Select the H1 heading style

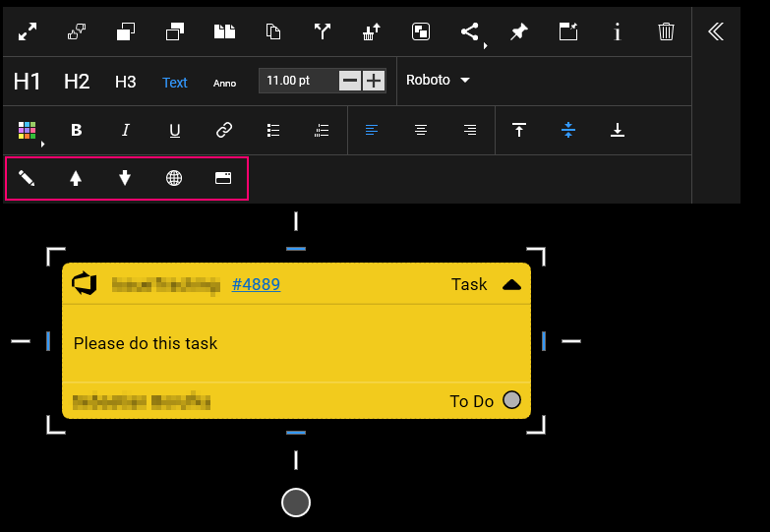(x=28, y=82)
